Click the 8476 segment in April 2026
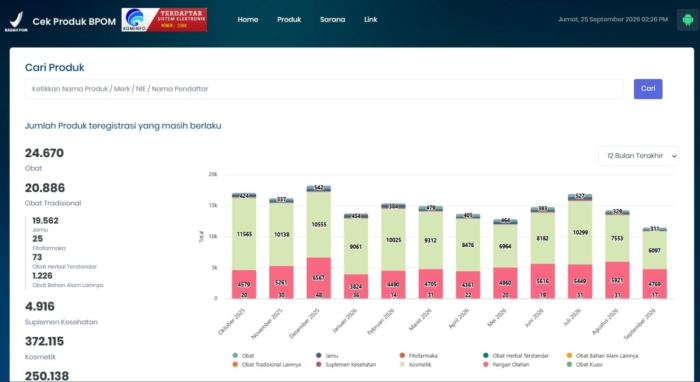Viewport: 700px width, 382px height. click(x=468, y=245)
